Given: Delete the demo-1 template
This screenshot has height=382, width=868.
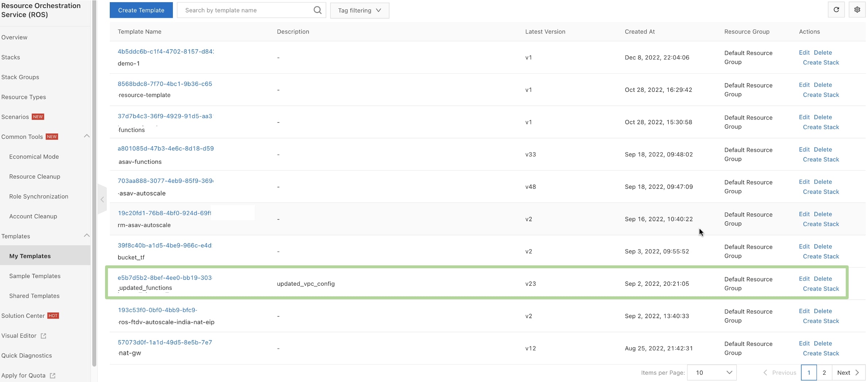Looking at the screenshot, I should click(x=823, y=52).
